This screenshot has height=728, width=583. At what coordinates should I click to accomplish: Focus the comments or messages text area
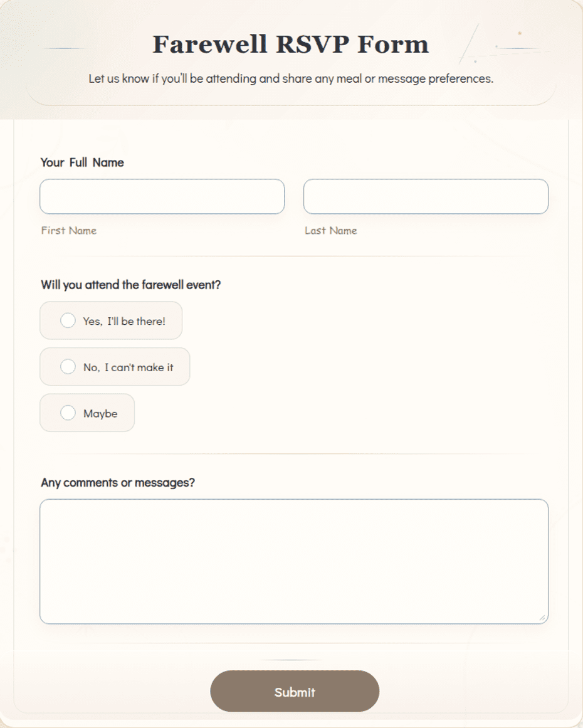[294, 561]
